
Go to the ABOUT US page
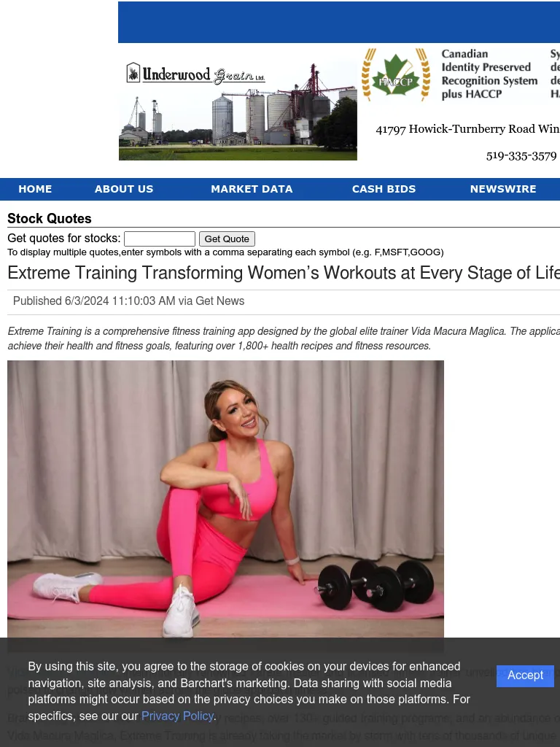tap(124, 189)
